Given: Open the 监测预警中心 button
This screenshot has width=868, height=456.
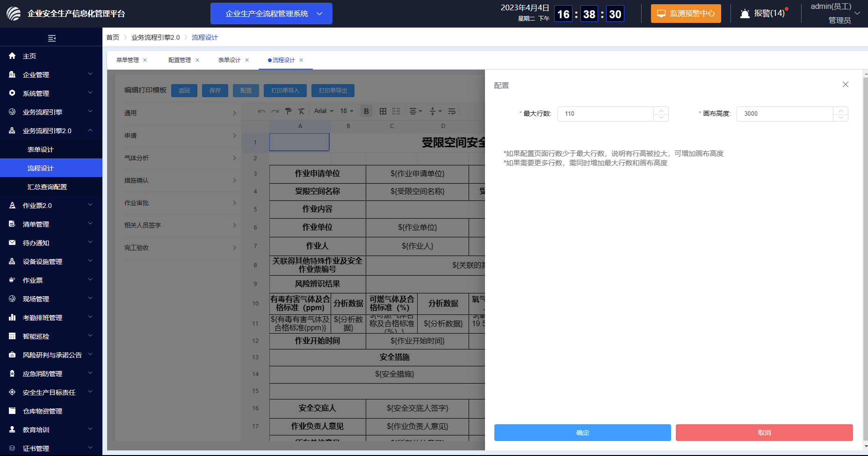Looking at the screenshot, I should (x=686, y=14).
